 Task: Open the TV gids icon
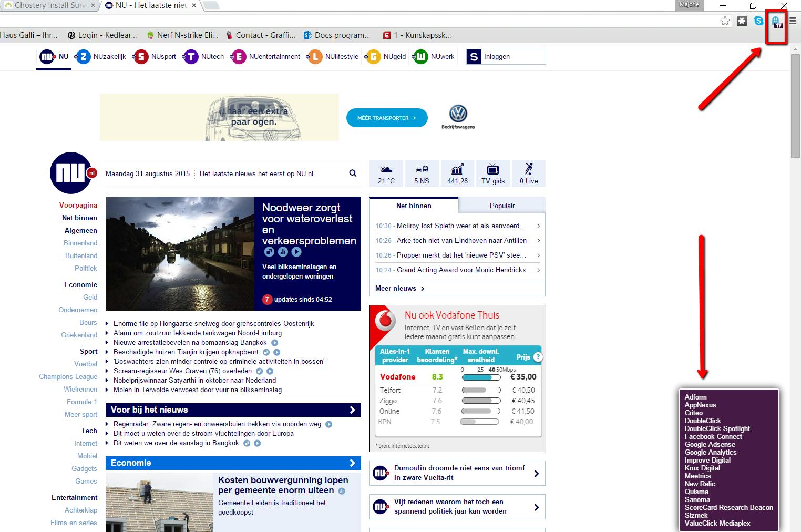492,173
